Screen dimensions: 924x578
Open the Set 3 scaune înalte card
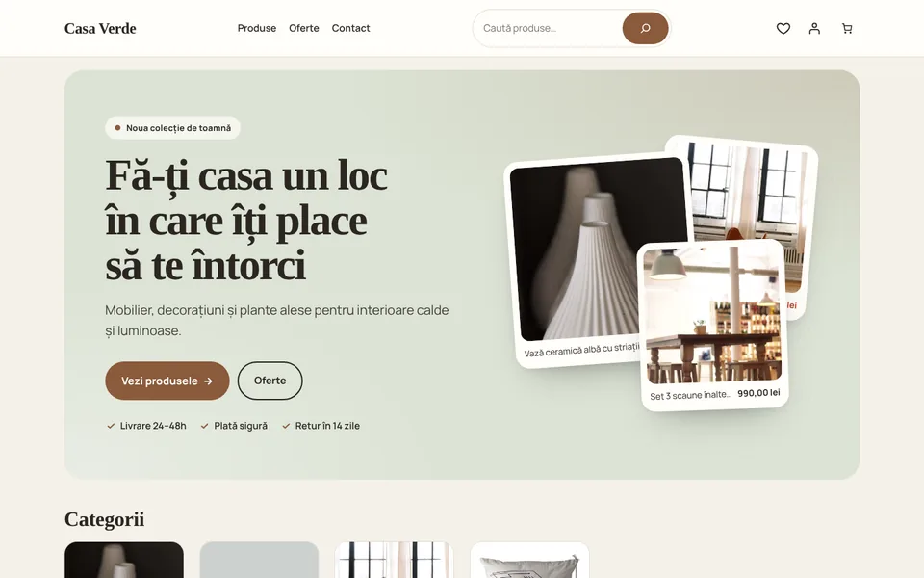click(713, 325)
